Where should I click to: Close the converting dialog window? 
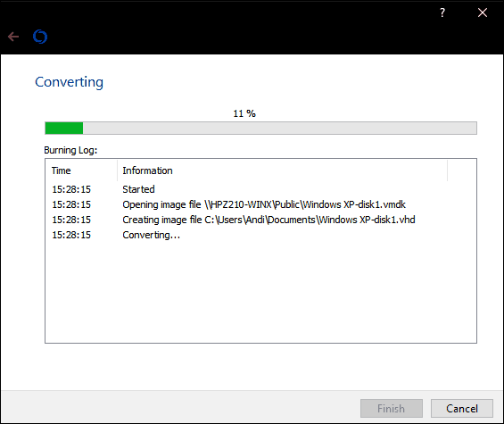coord(482,12)
